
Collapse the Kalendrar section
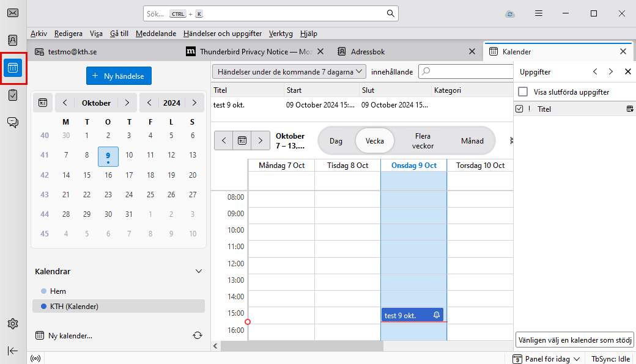198,271
